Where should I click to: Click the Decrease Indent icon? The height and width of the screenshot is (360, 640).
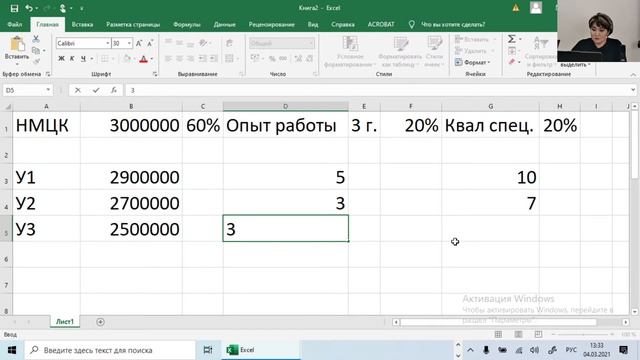[x=203, y=59]
